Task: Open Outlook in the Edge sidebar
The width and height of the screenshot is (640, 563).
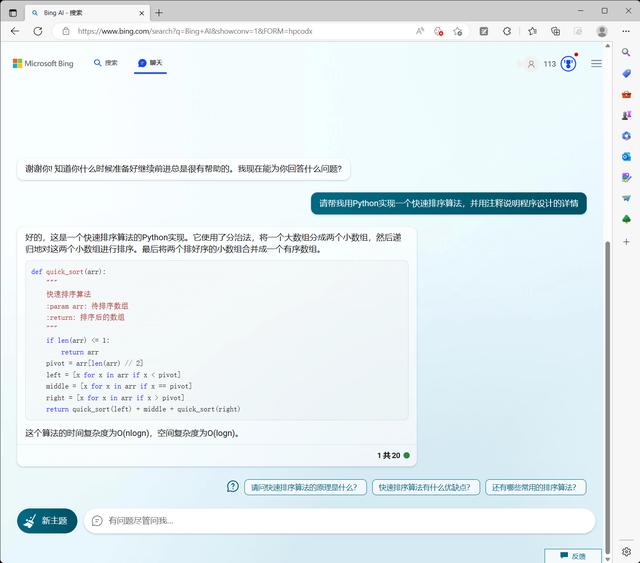Action: coord(626,157)
